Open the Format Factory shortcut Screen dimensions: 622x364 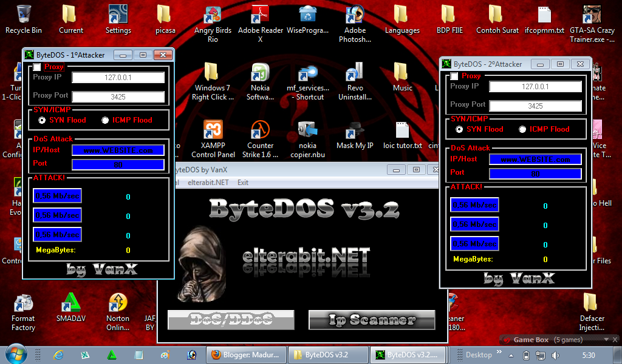(23, 312)
